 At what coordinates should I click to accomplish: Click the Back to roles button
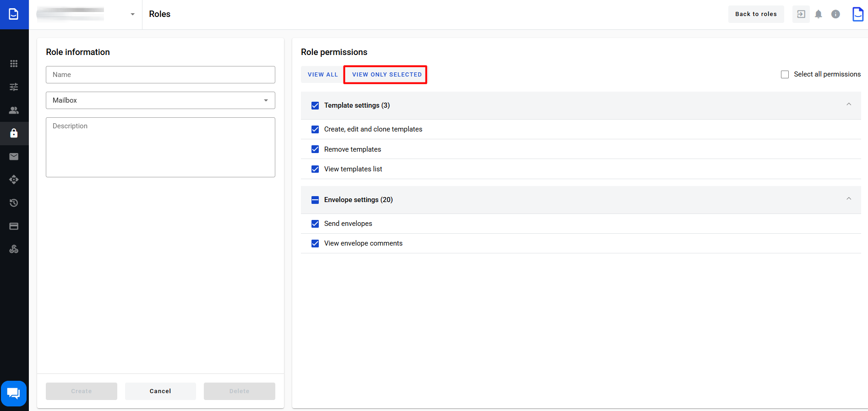click(x=756, y=14)
